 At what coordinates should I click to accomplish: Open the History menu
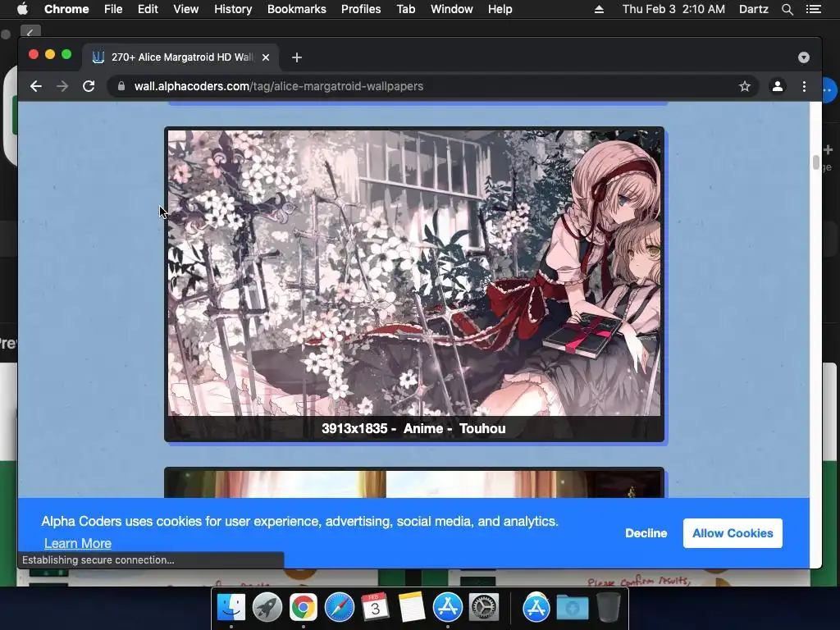click(233, 9)
